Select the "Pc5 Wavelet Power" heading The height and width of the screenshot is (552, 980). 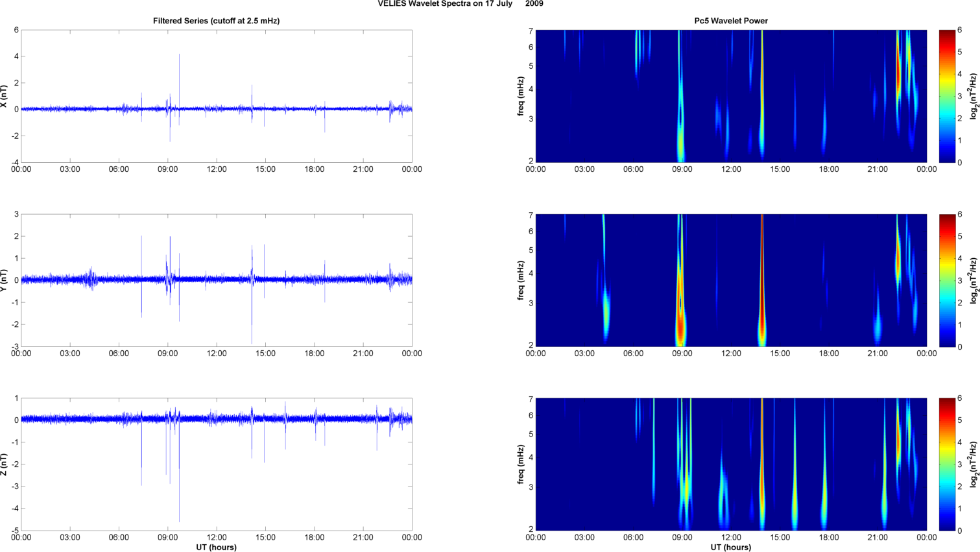click(731, 21)
